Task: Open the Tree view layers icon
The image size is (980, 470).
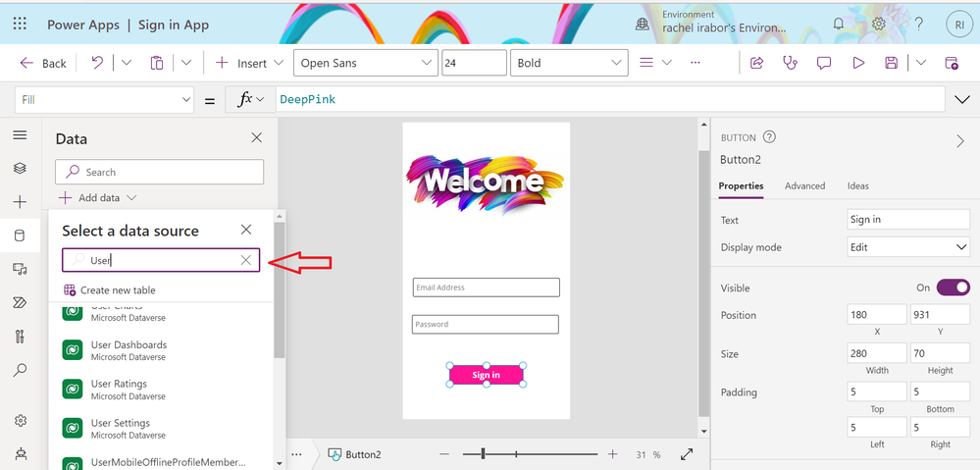Action: [x=20, y=168]
